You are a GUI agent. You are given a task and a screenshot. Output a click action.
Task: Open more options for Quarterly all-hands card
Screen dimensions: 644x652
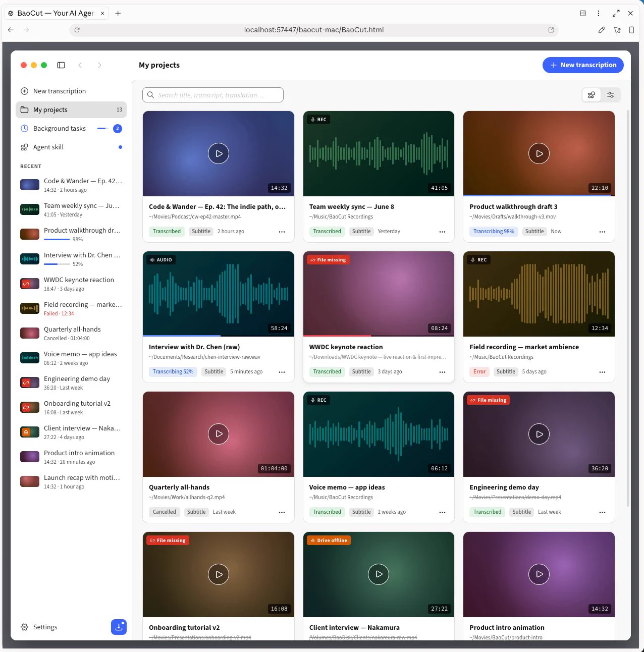tap(282, 512)
